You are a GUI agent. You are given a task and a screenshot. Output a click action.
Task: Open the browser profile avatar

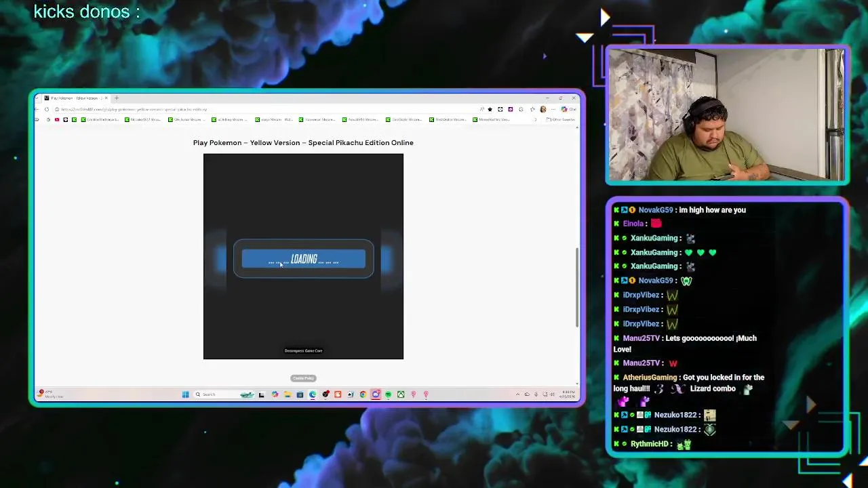click(543, 109)
